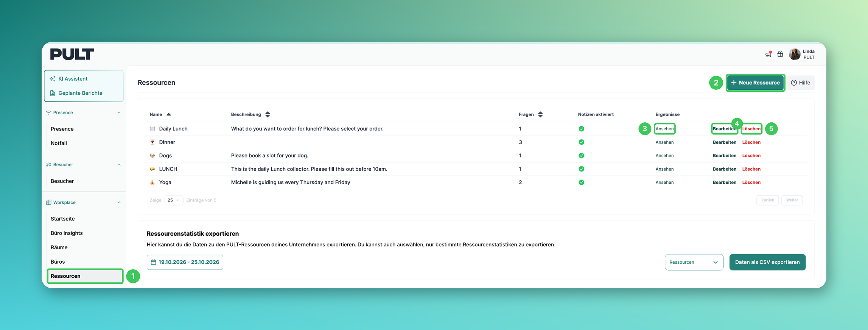Click the PULT logo
The height and width of the screenshot is (330, 868).
coord(72,54)
